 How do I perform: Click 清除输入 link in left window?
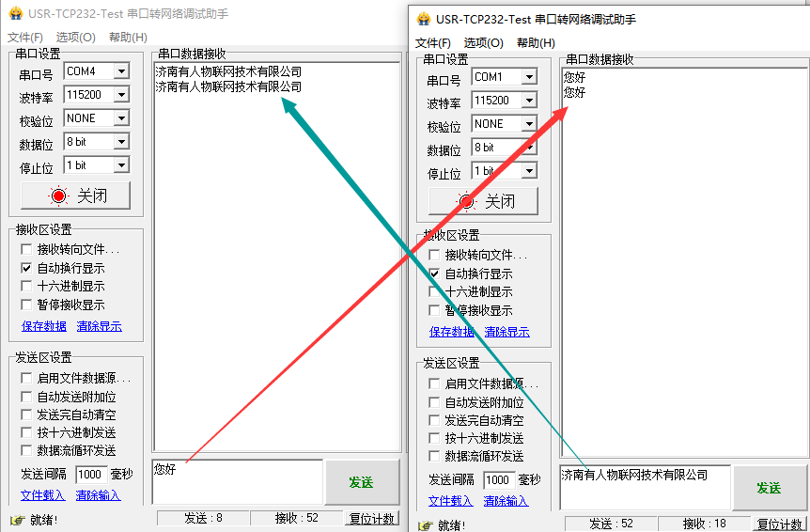98,495
